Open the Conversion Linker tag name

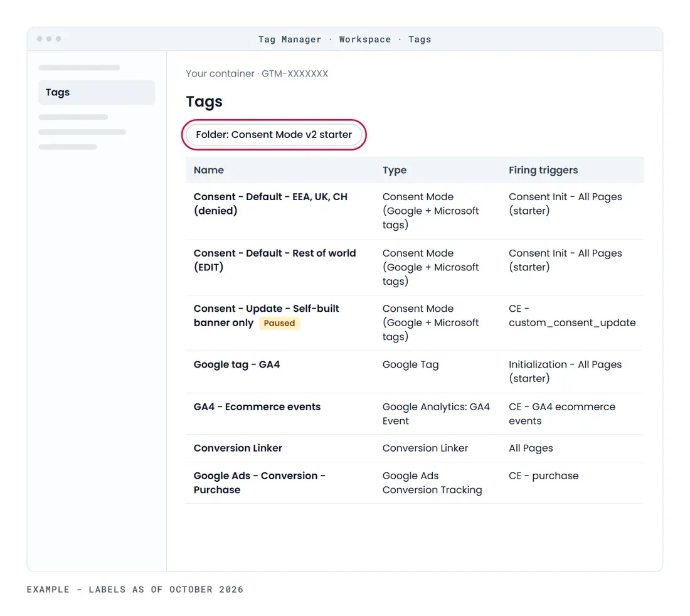coord(238,448)
